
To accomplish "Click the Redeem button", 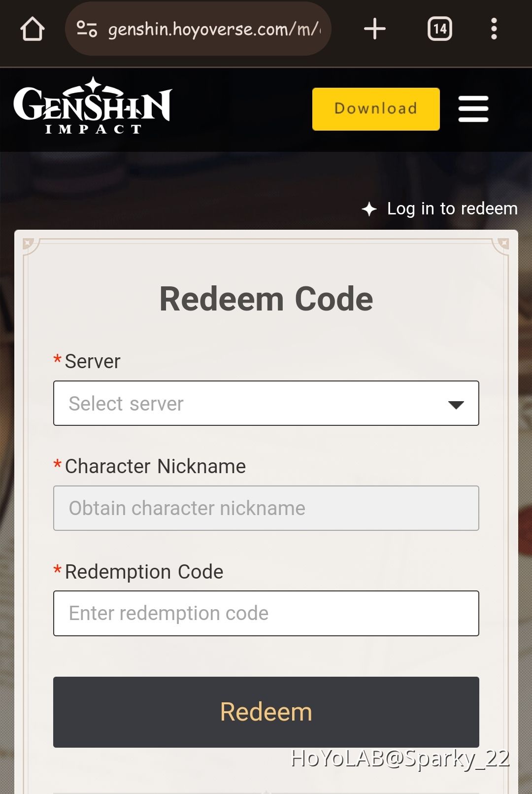I will tap(266, 712).
